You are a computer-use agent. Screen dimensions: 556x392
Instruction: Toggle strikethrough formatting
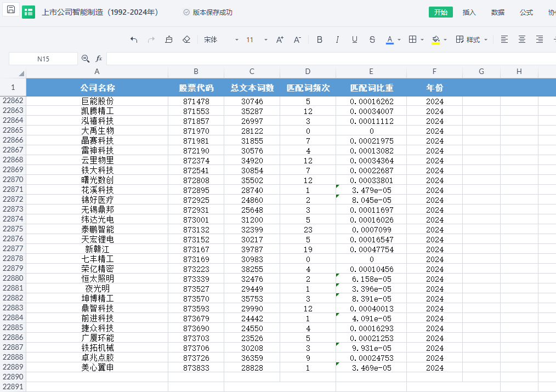pyautogui.click(x=372, y=39)
